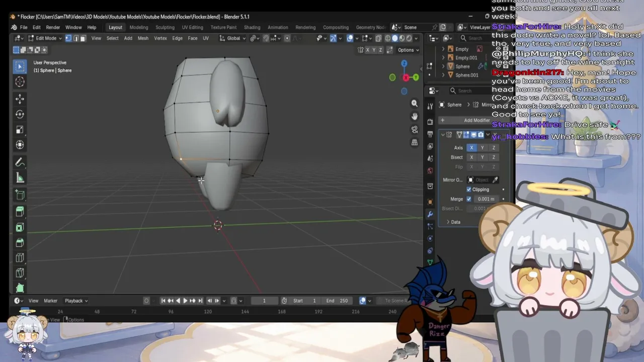Open the viewport shading options dropdown
Image resolution: width=644 pixels, height=362 pixels.
pyautogui.click(x=417, y=38)
